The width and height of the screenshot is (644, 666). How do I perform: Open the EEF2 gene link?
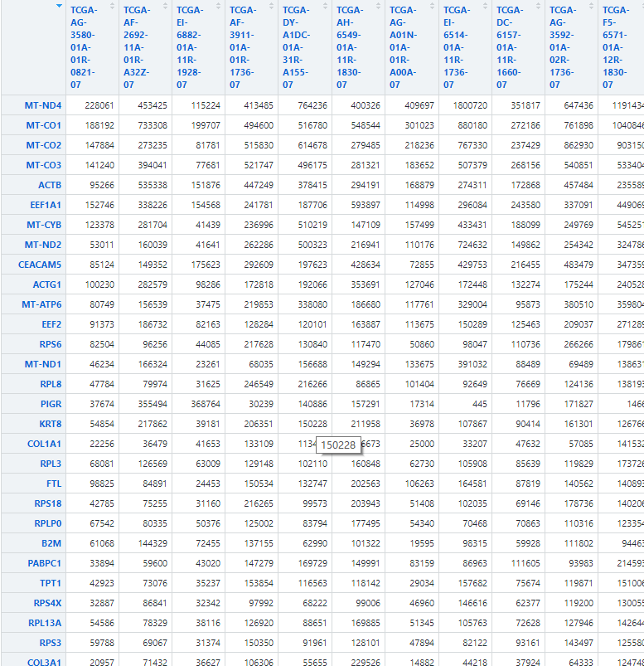pos(51,324)
